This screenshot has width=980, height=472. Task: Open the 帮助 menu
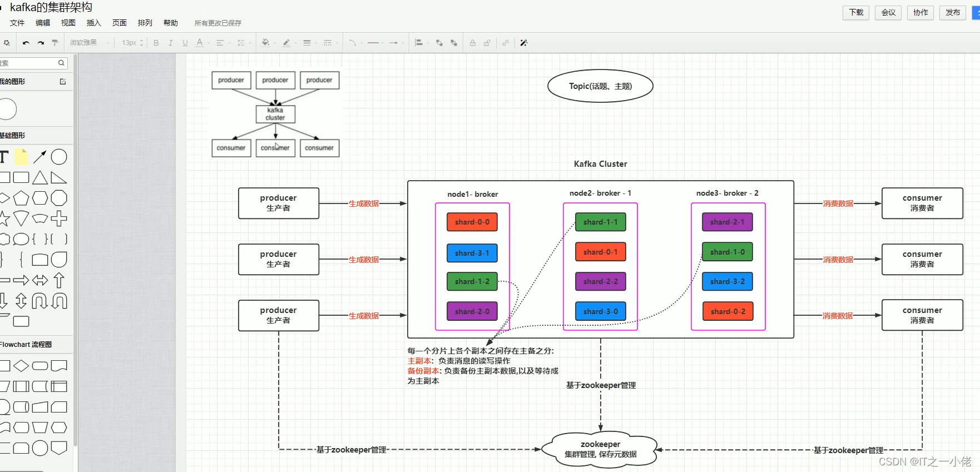pos(171,23)
